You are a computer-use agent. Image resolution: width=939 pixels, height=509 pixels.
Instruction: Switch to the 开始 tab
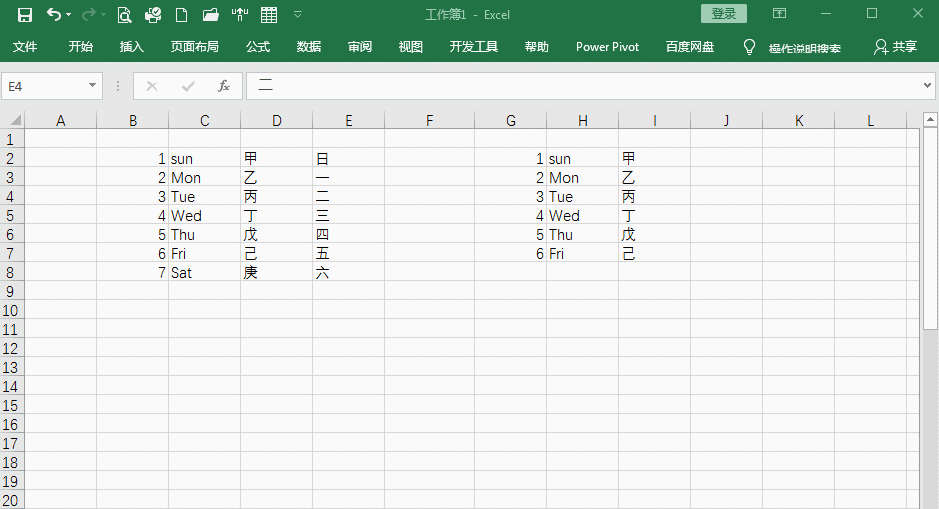[x=80, y=47]
